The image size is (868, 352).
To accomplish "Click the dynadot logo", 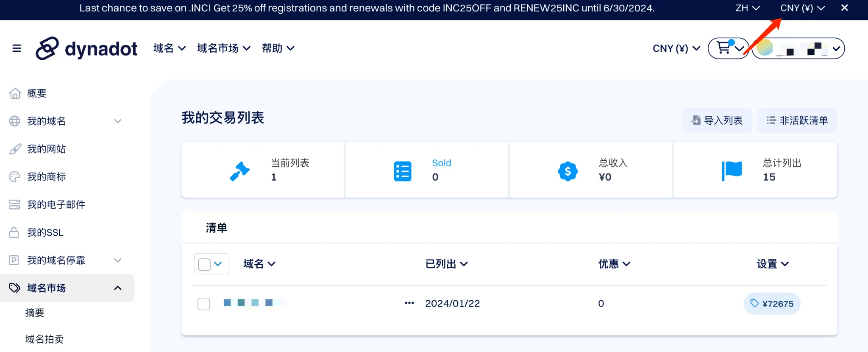I will point(87,49).
